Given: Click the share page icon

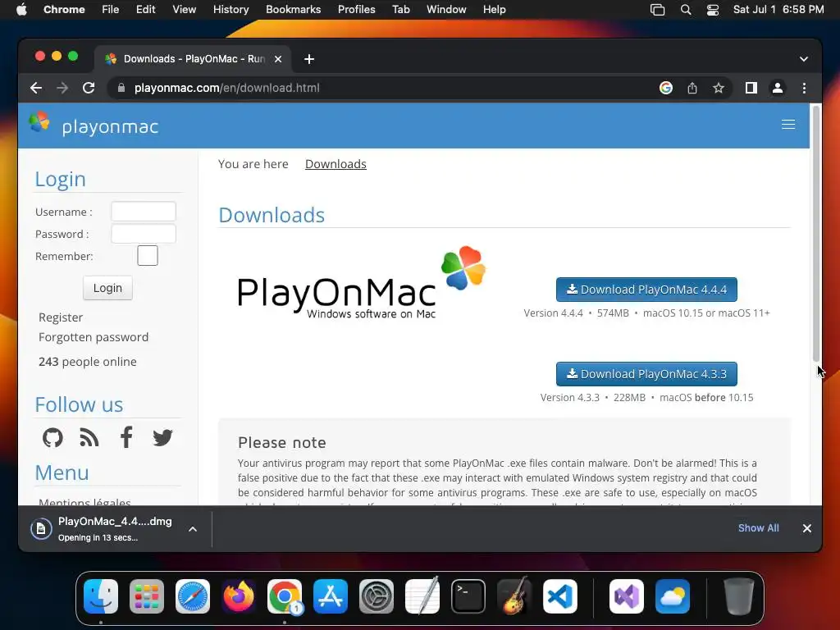Looking at the screenshot, I should point(692,88).
